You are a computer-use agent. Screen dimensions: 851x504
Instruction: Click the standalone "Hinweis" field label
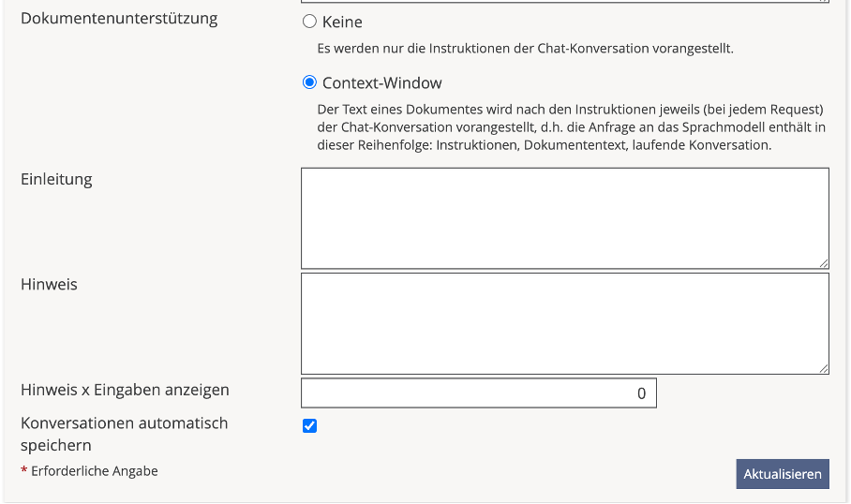tap(49, 284)
